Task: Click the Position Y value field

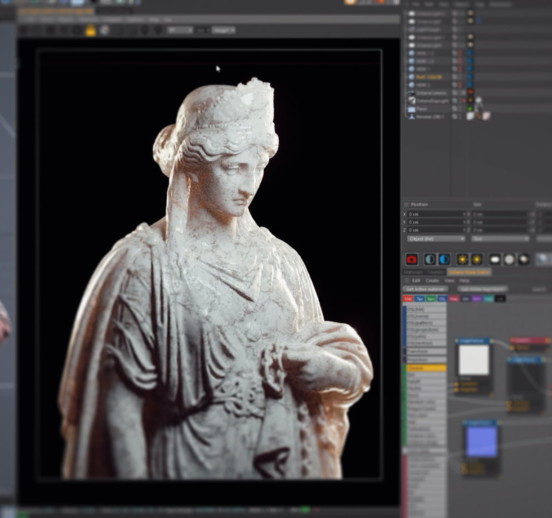Action: point(437,222)
